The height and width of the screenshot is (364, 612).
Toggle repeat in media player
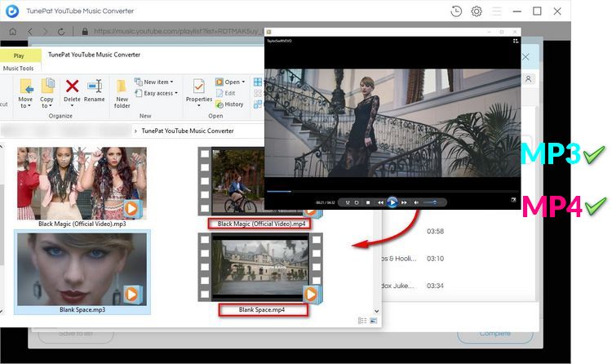pos(357,202)
